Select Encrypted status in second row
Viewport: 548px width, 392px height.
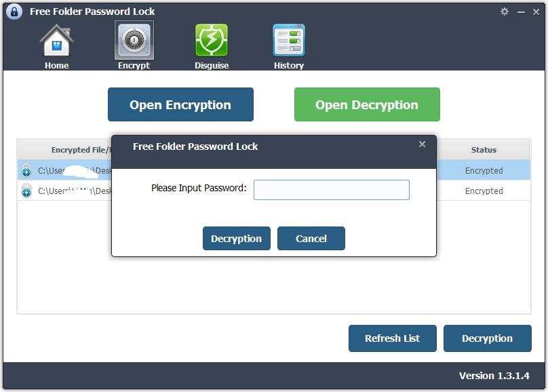(484, 191)
